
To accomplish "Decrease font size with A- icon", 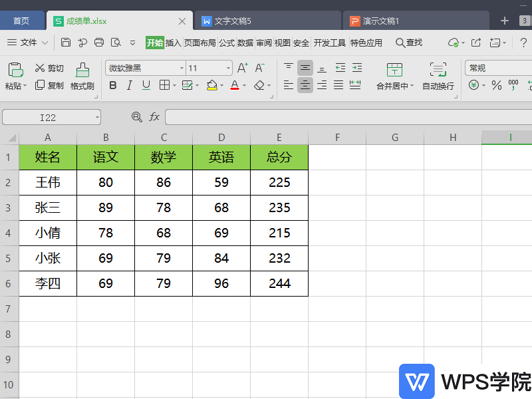I will pyautogui.click(x=259, y=68).
